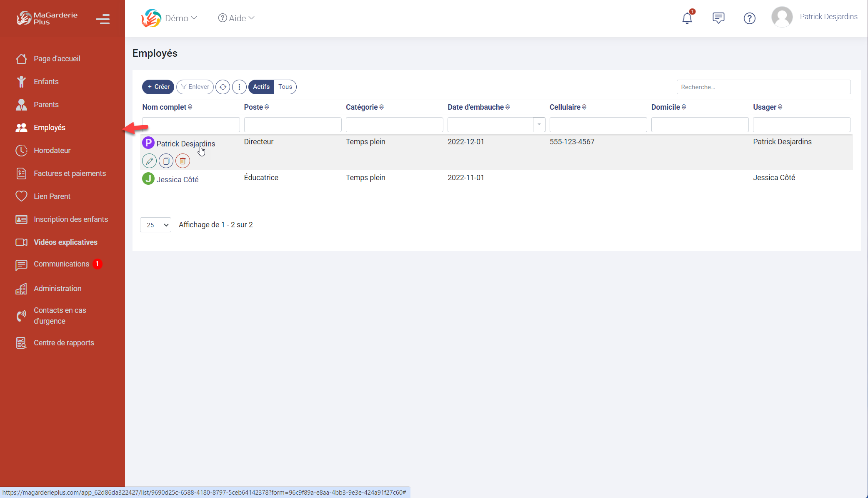The image size is (868, 498).
Task: Click the duplicate icon under Patrick Desjardins
Action: click(x=166, y=161)
